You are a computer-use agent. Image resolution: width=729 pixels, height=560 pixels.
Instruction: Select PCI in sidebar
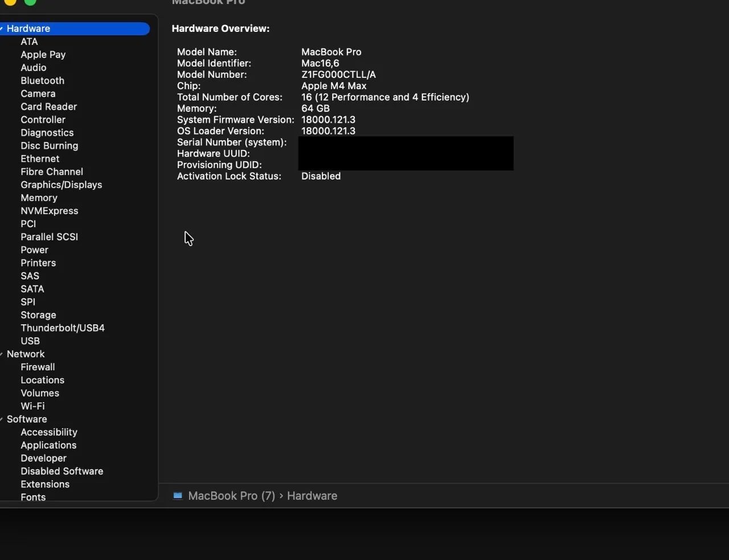coord(28,224)
